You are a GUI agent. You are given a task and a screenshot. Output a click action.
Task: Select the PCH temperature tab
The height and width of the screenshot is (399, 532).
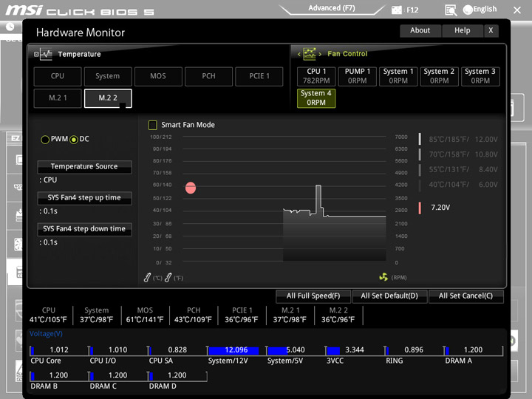pyautogui.click(x=208, y=76)
